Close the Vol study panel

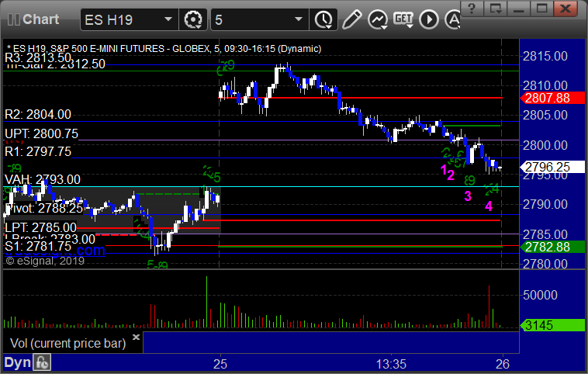[136, 337]
